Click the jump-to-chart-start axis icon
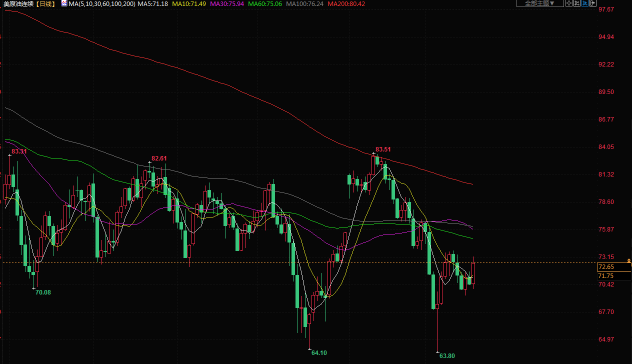 coord(577,3)
